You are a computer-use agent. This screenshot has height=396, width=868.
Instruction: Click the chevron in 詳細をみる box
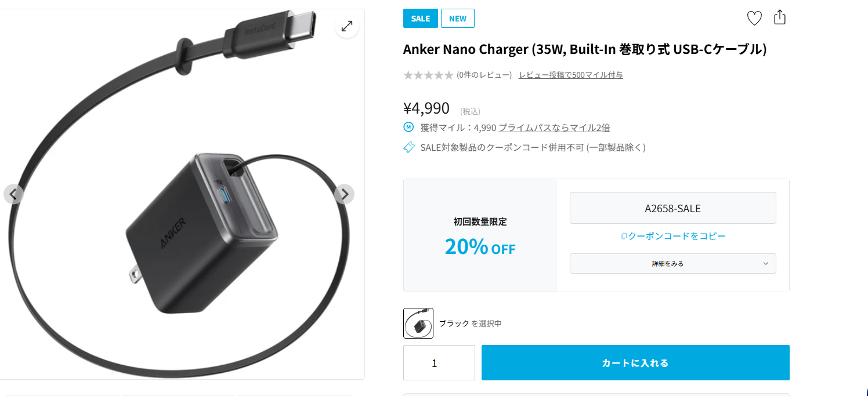coord(765,264)
